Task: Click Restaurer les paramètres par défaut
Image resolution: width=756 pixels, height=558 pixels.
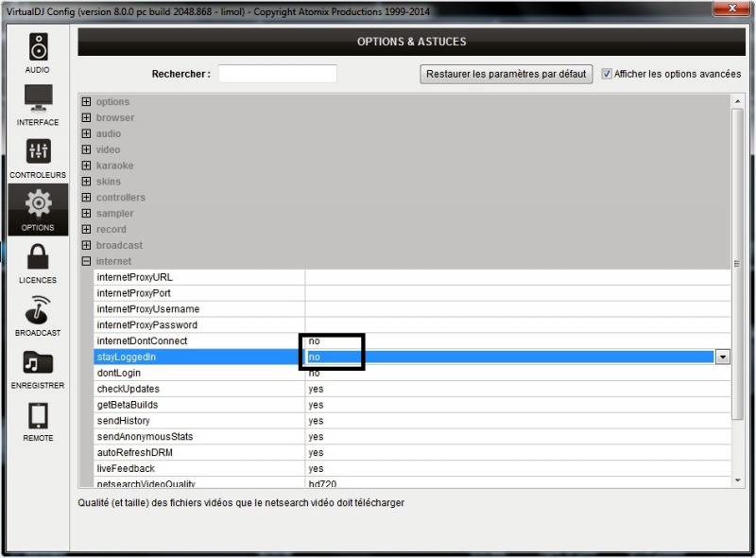Action: [507, 75]
